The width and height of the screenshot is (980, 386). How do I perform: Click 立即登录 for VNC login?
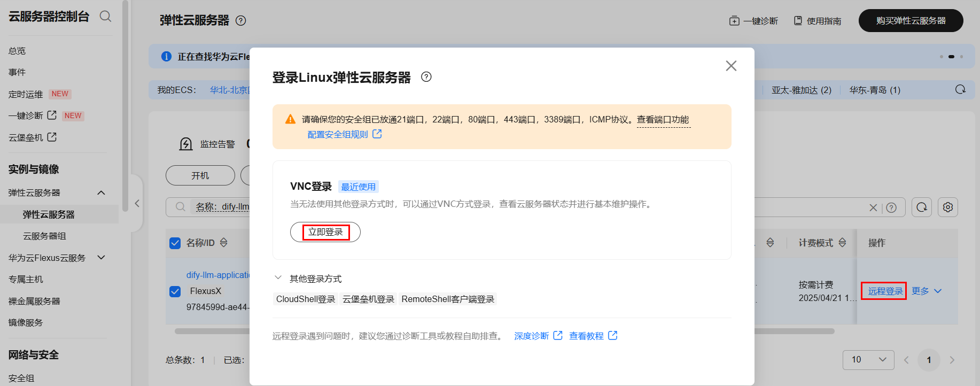click(325, 232)
